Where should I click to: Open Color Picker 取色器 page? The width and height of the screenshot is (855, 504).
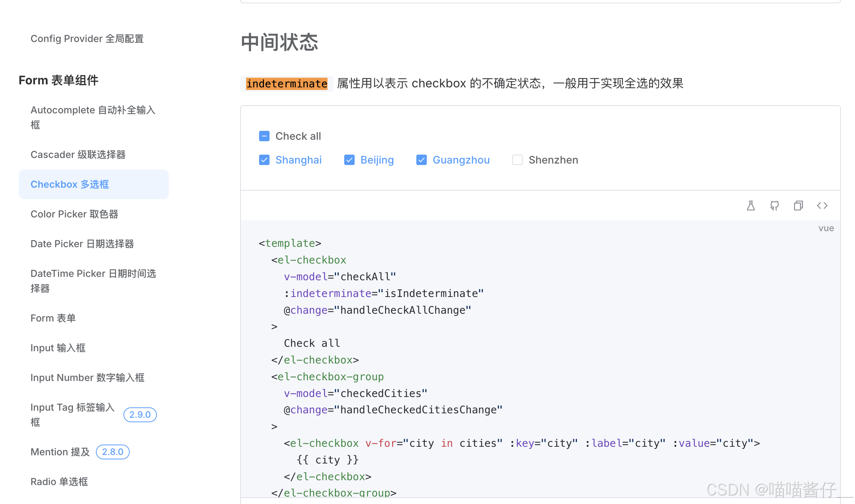(74, 214)
